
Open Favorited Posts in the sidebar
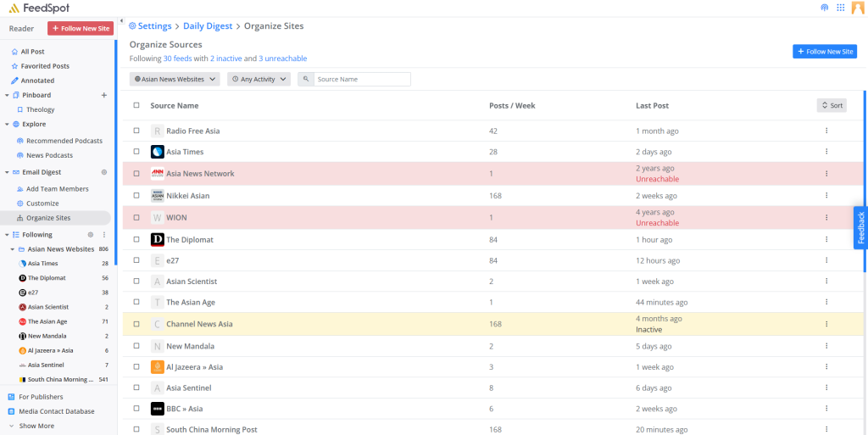45,66
